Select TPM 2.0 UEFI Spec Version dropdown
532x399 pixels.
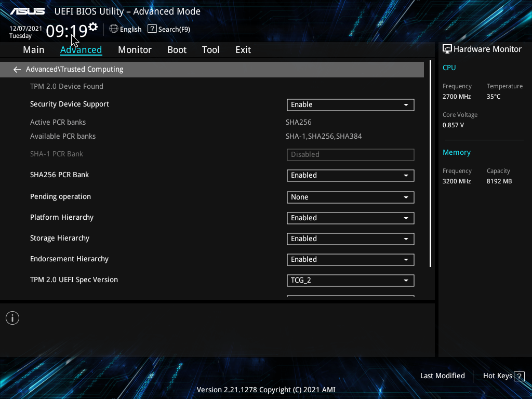pyautogui.click(x=350, y=281)
